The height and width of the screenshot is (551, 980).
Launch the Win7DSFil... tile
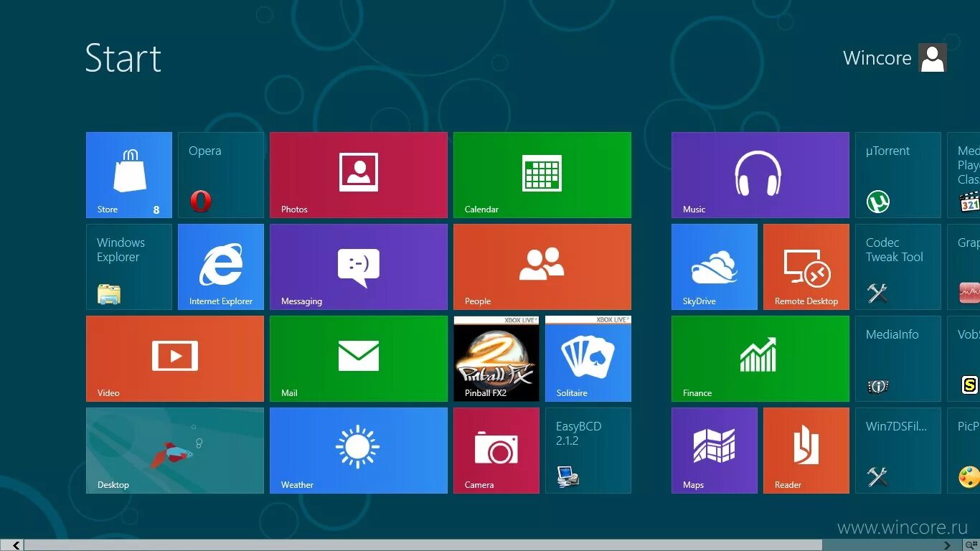pyautogui.click(x=898, y=451)
